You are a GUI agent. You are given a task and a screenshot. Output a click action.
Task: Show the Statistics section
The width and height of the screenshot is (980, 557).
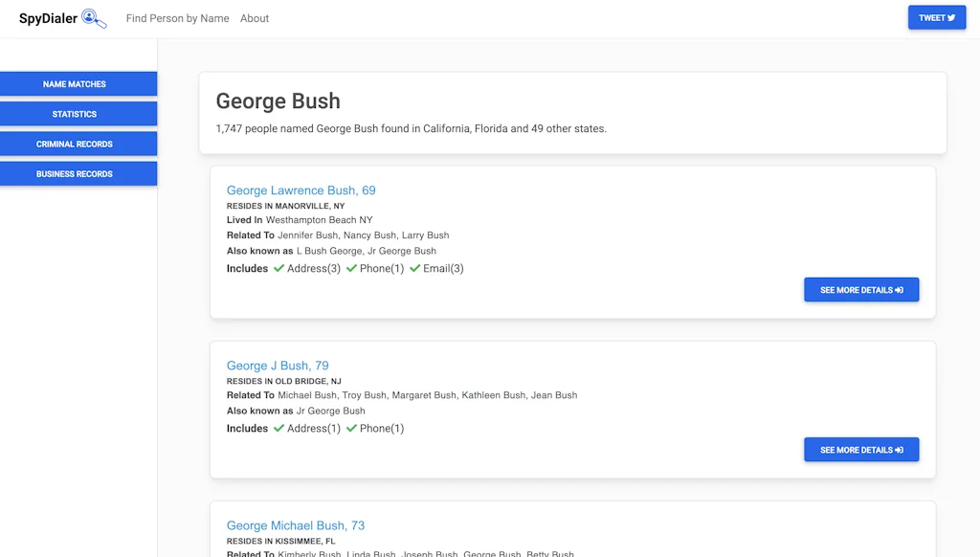[x=75, y=114]
